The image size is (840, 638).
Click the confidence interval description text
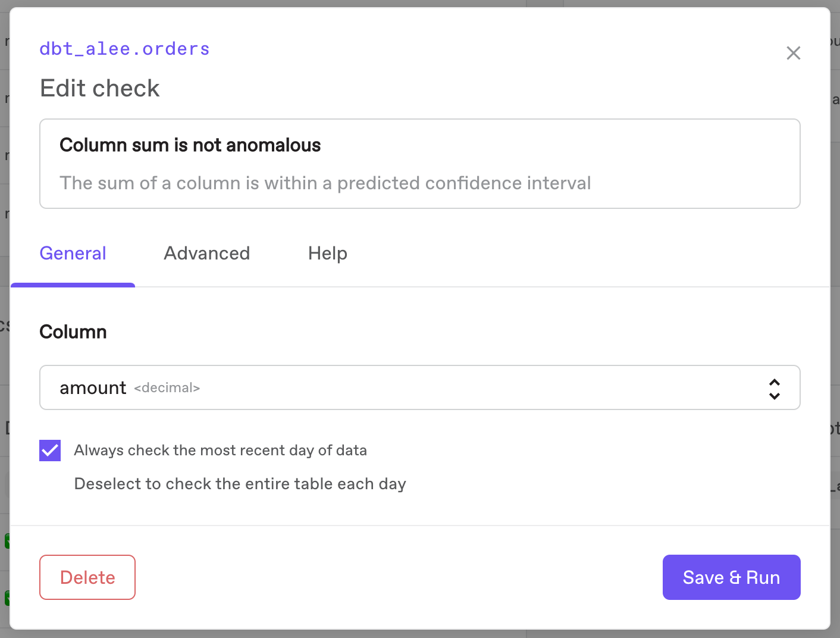(325, 183)
